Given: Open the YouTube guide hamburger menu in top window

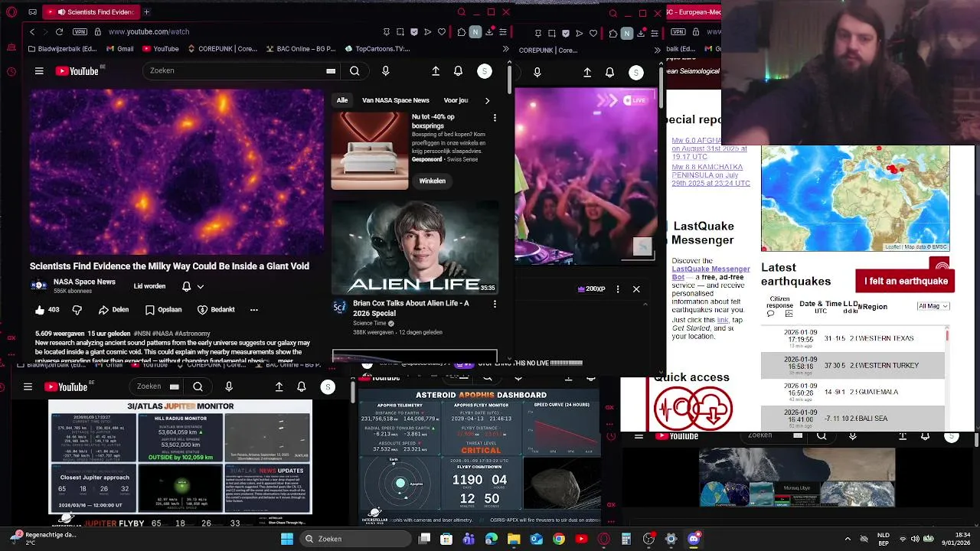Looking at the screenshot, I should tap(39, 71).
